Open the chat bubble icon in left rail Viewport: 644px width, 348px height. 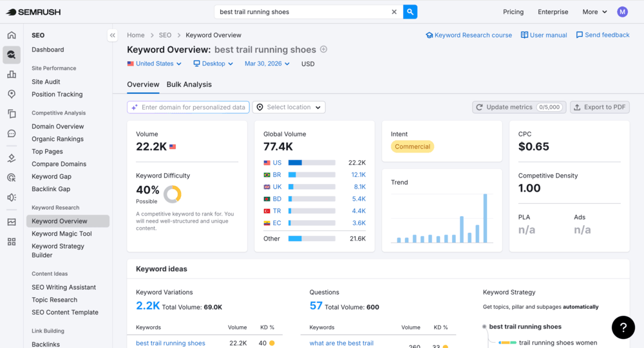click(12, 133)
